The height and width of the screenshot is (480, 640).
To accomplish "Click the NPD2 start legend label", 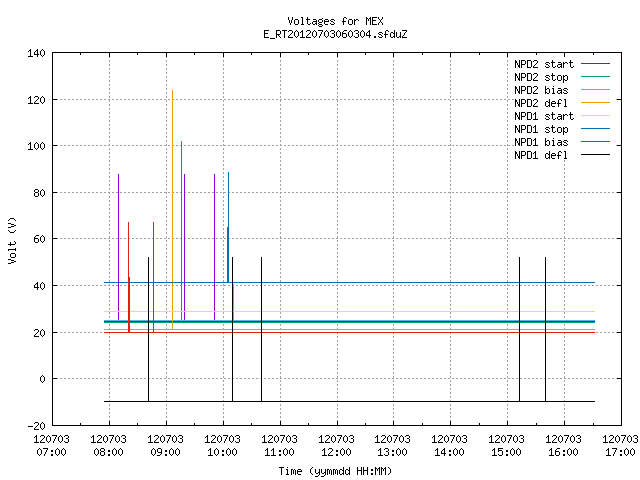I will click(x=544, y=64).
